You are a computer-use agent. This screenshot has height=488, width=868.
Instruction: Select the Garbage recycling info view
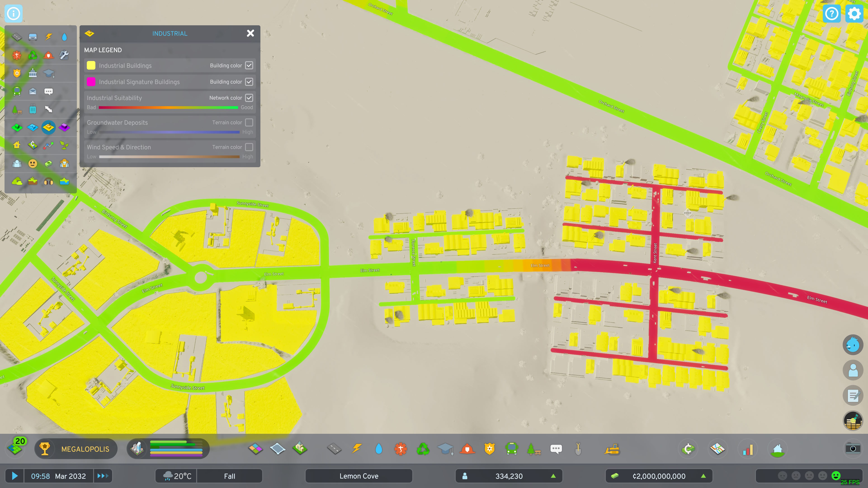click(x=33, y=55)
